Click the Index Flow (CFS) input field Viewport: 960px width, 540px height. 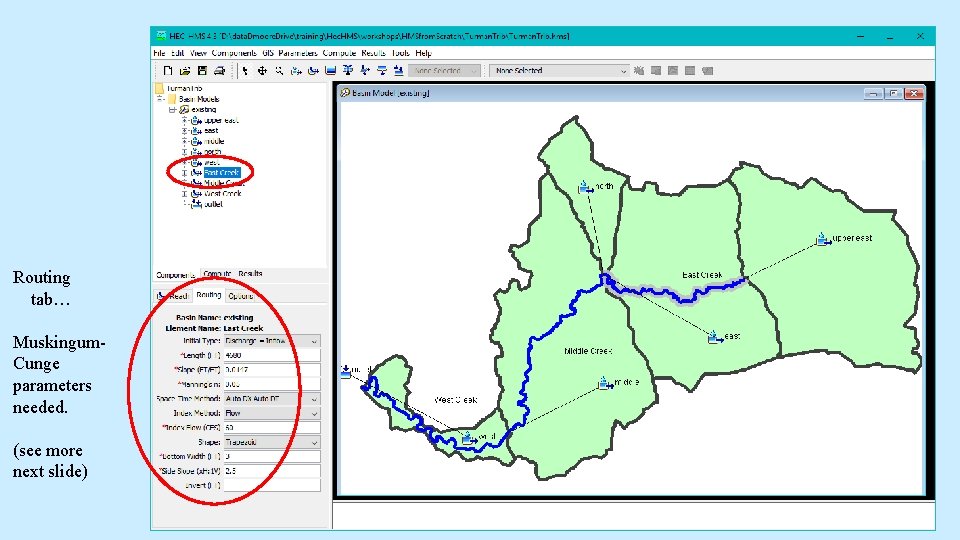(x=271, y=427)
